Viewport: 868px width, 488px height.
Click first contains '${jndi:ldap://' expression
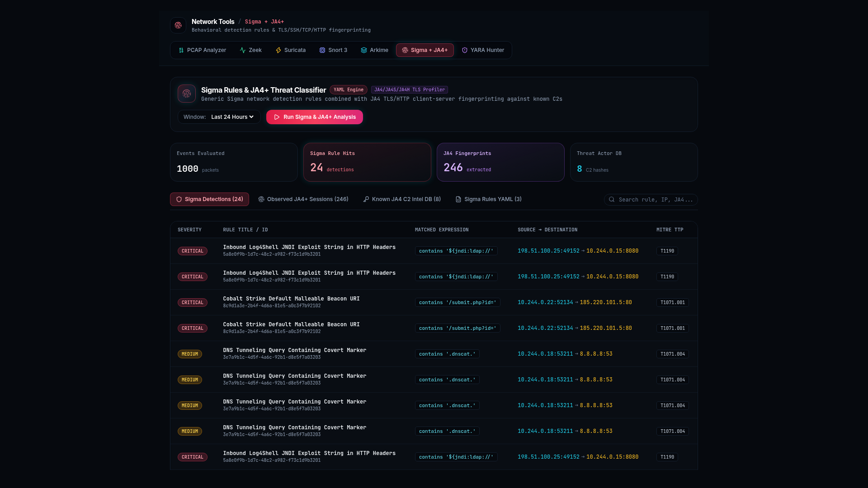click(456, 251)
